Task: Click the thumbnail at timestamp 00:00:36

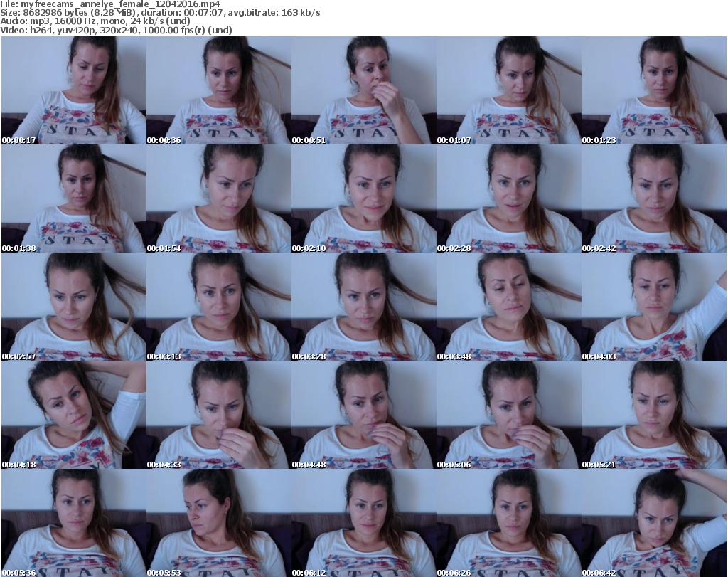Action: point(219,90)
